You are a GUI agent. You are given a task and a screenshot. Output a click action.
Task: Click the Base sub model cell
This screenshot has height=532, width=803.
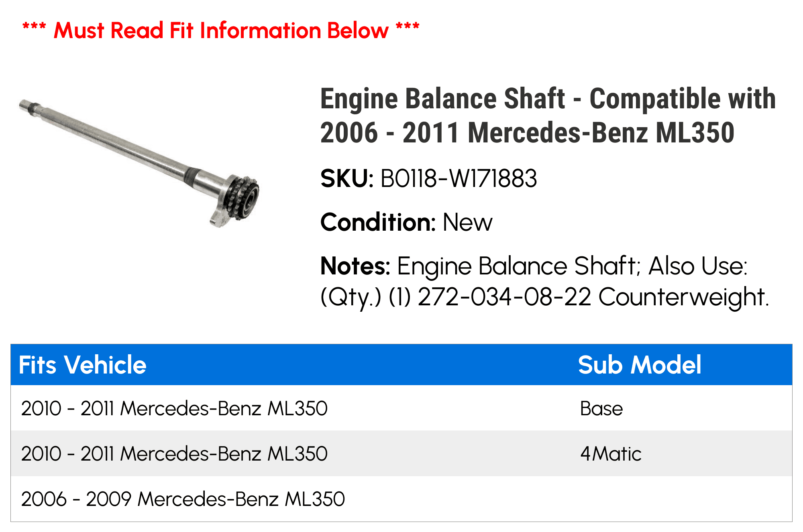pyautogui.click(x=601, y=409)
